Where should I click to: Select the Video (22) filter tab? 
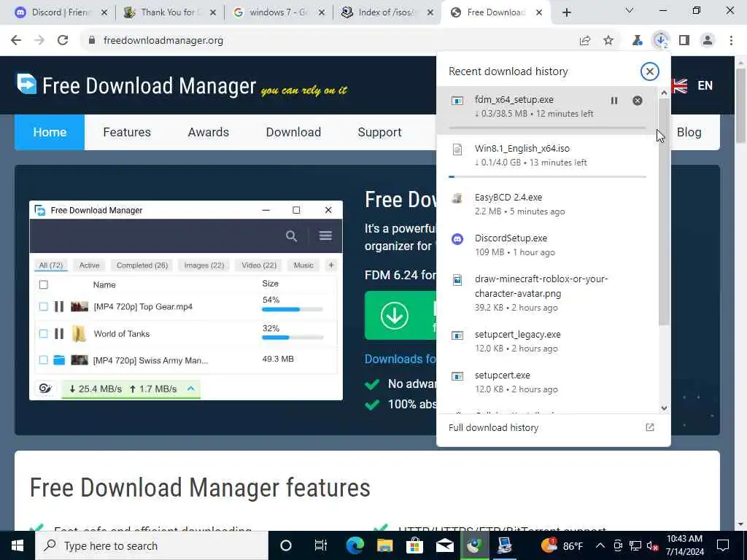click(x=259, y=265)
